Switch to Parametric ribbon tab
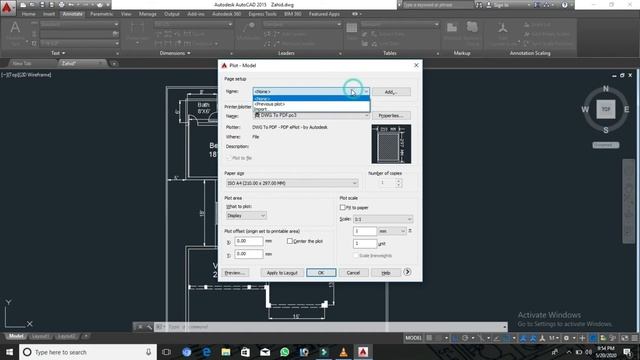This screenshot has width=640, height=360. coord(102,14)
